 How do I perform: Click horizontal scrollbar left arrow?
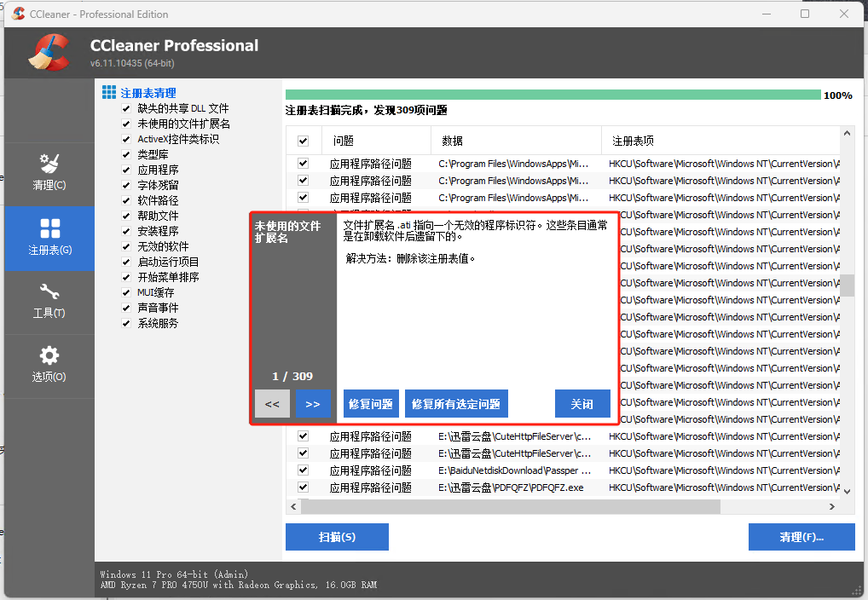[293, 506]
